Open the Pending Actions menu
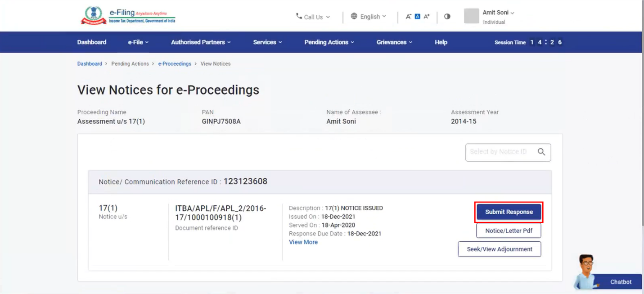 [x=329, y=42]
